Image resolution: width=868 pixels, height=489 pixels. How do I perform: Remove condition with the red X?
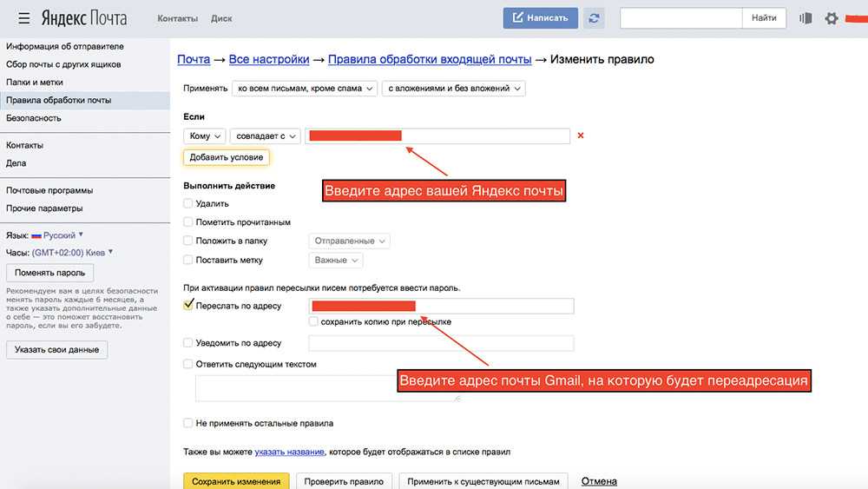pos(580,135)
